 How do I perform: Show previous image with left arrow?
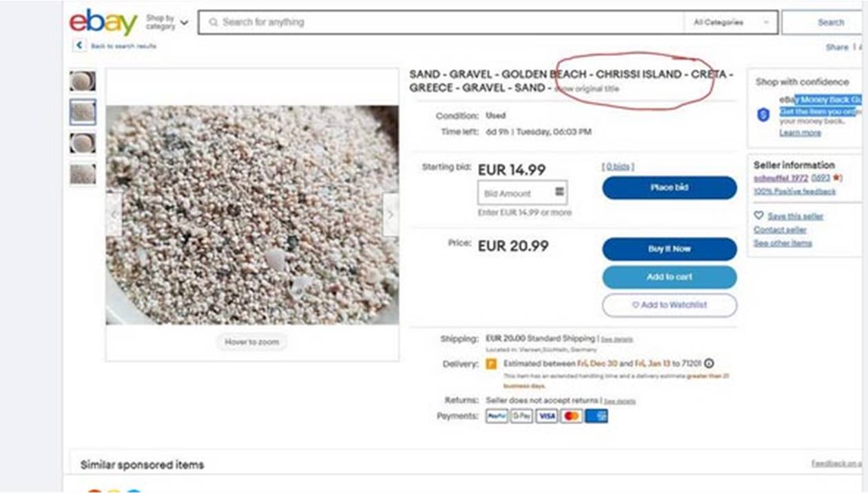pyautogui.click(x=114, y=214)
